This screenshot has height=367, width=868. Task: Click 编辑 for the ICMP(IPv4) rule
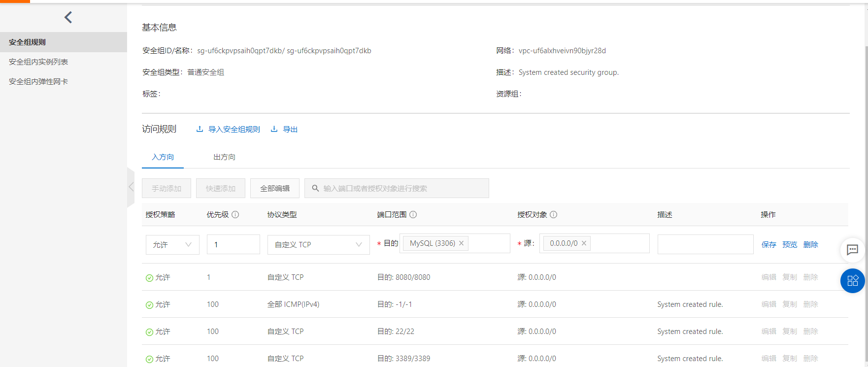point(768,304)
